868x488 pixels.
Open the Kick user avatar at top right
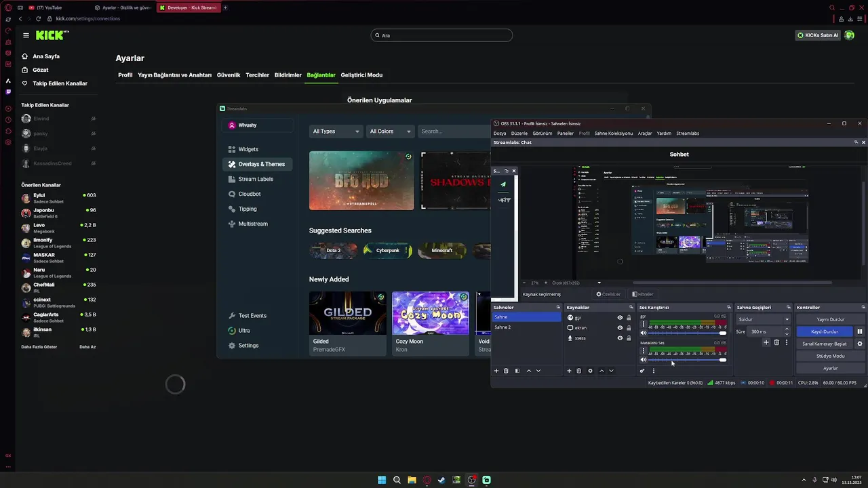[849, 35]
